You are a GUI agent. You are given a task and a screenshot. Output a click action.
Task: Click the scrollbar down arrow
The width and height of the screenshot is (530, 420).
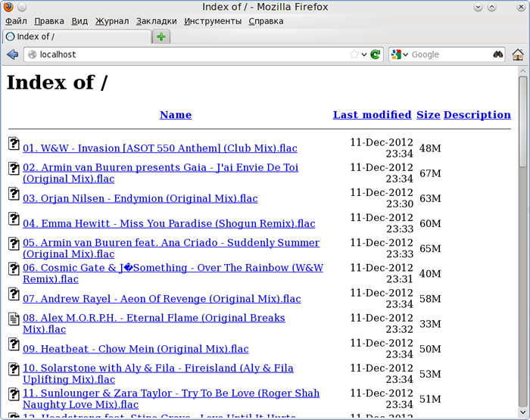point(523,412)
